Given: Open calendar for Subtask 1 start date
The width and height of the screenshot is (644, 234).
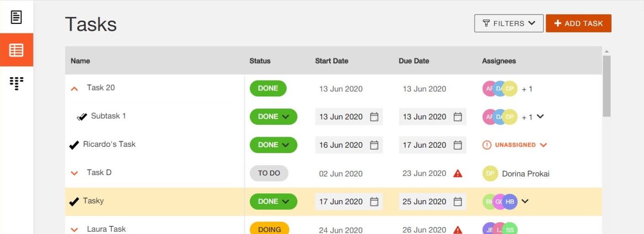Looking at the screenshot, I should (x=374, y=117).
